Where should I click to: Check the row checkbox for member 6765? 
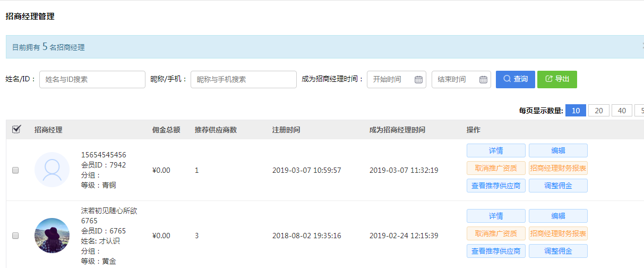pos(15,236)
